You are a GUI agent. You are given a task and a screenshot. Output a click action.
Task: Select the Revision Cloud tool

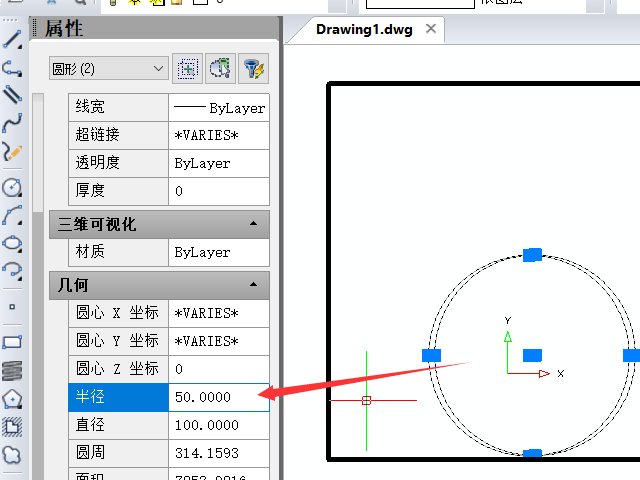click(12, 455)
